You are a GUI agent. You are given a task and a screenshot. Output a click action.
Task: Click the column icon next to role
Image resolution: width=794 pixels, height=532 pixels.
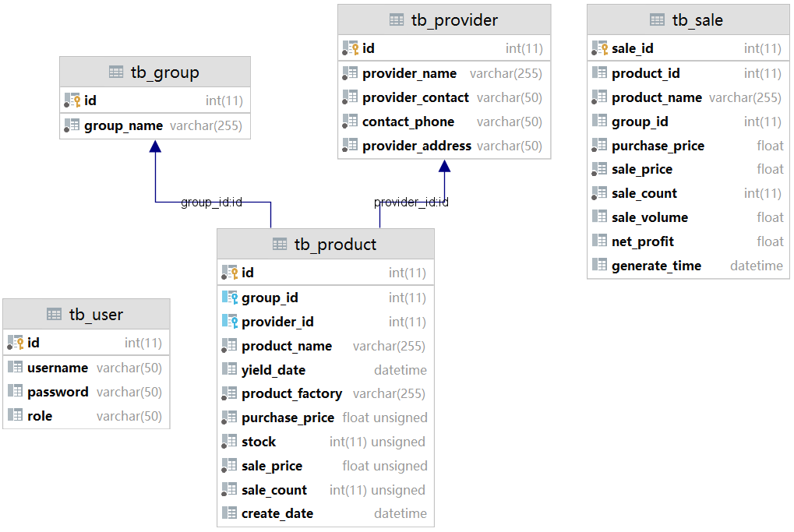(x=15, y=416)
